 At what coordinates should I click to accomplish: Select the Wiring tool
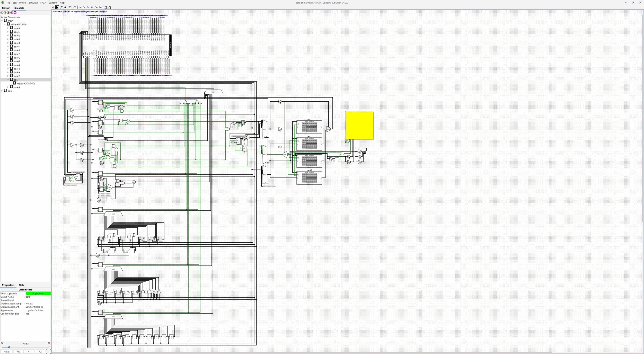(x=61, y=7)
